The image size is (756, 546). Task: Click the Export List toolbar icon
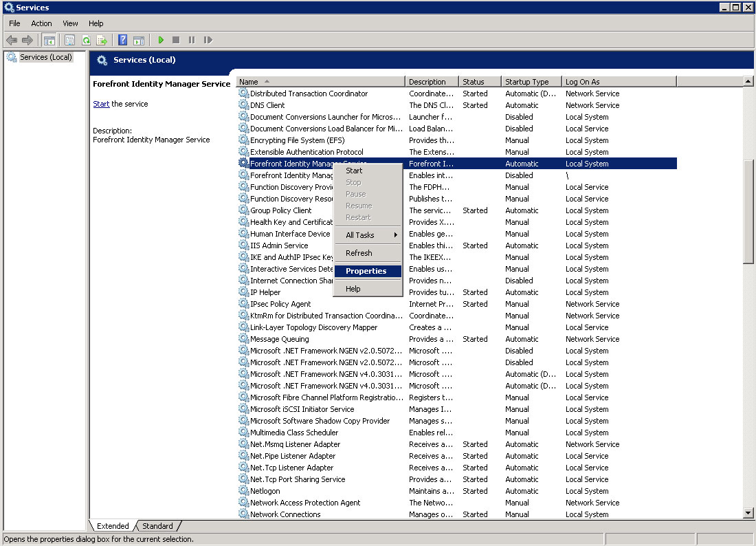[102, 40]
